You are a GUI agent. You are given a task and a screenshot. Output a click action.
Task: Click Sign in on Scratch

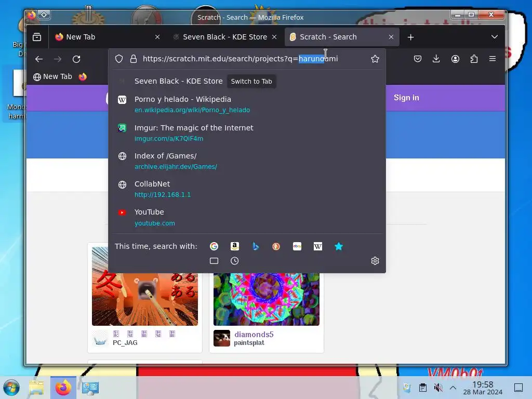pyautogui.click(x=406, y=98)
